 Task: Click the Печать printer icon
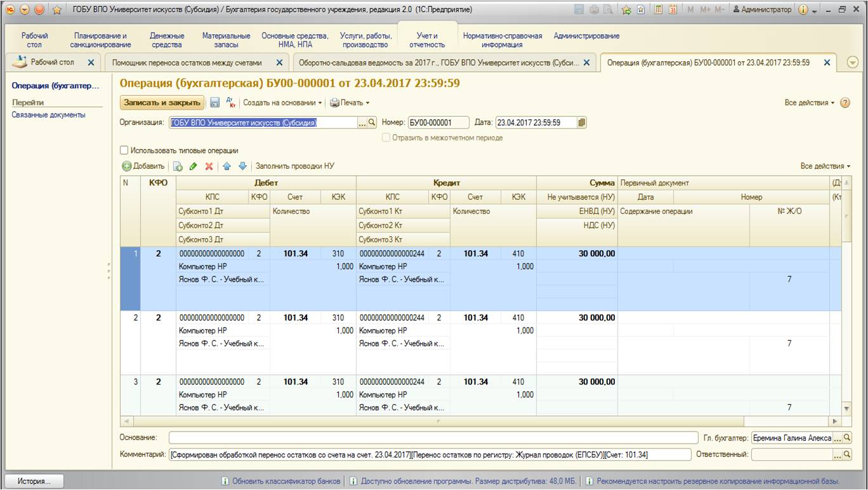334,102
